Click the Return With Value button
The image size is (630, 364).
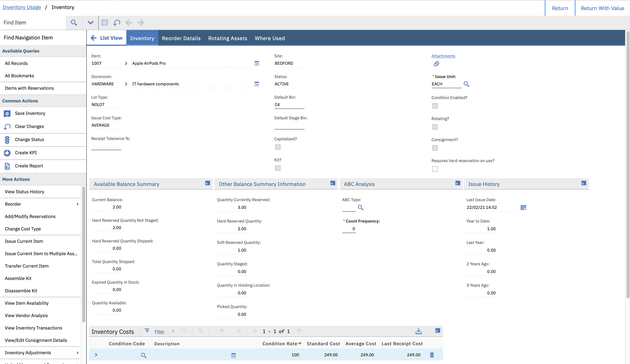click(x=603, y=8)
